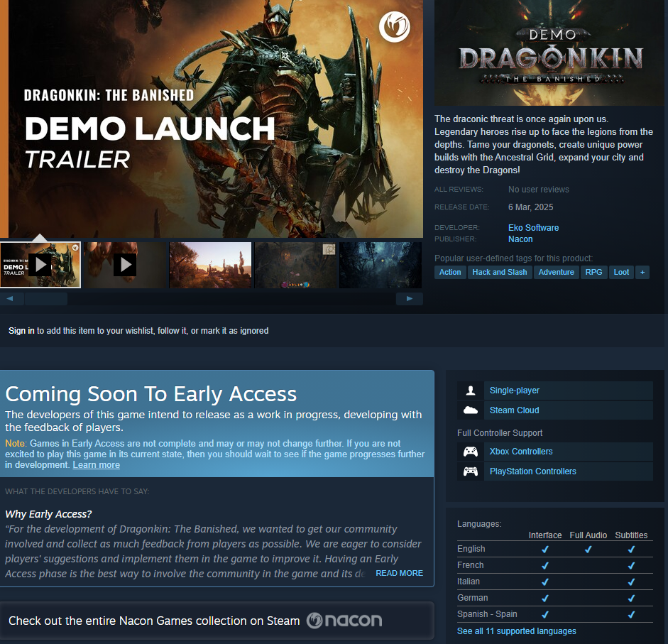The width and height of the screenshot is (668, 644).
Task: Click the Steam Cloud icon
Action: 471,410
